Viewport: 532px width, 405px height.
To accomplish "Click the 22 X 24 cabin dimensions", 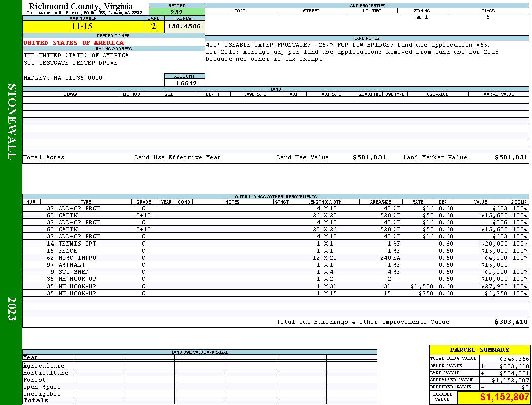I will click(325, 229).
